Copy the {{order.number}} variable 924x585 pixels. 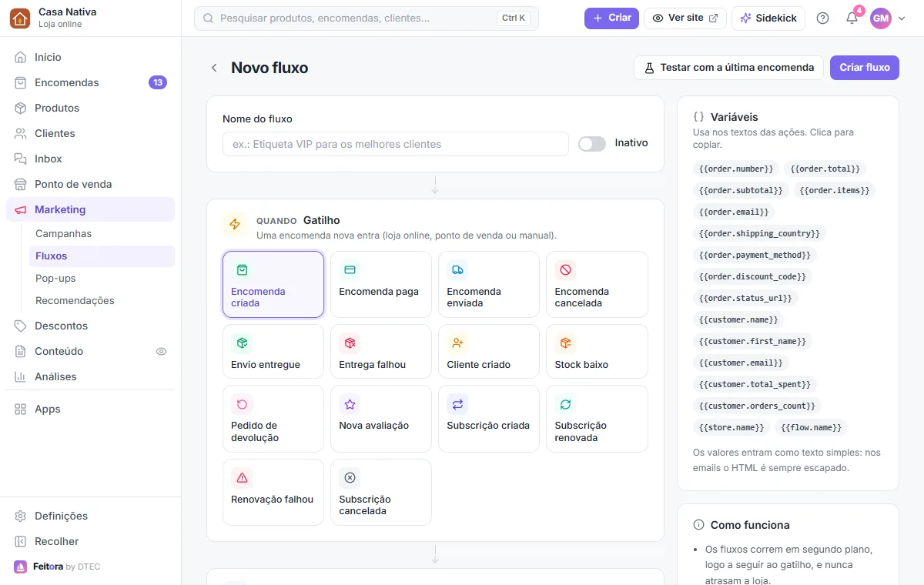coord(736,169)
